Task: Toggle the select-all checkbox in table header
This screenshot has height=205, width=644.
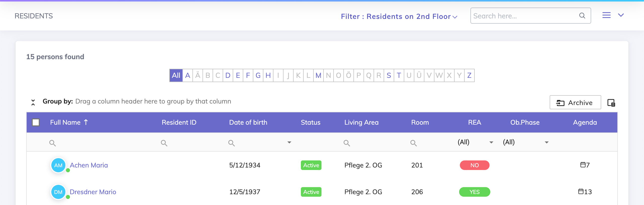Action: [36, 122]
